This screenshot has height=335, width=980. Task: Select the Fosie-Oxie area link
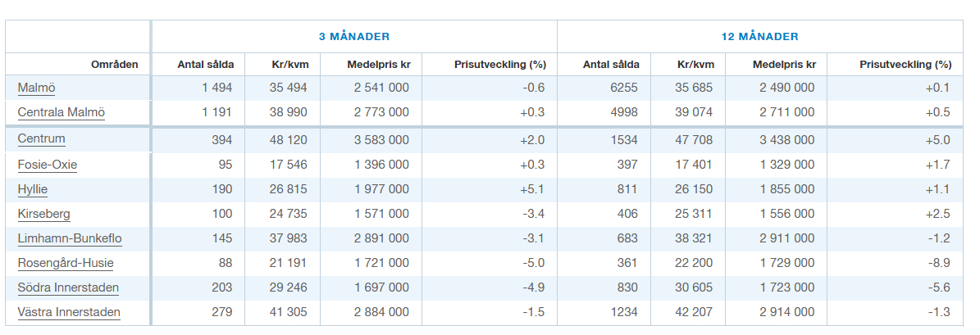[x=48, y=165]
